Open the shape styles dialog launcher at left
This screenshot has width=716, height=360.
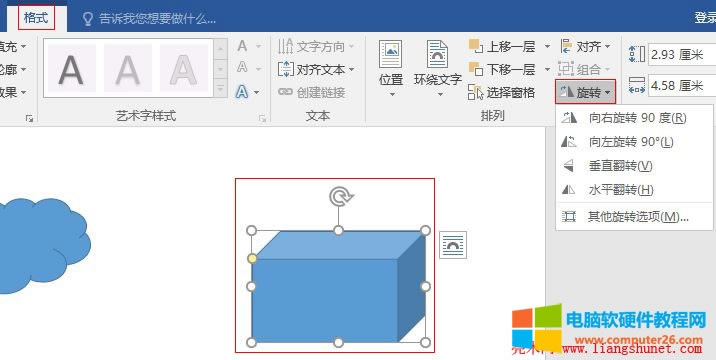pyautogui.click(x=30, y=118)
